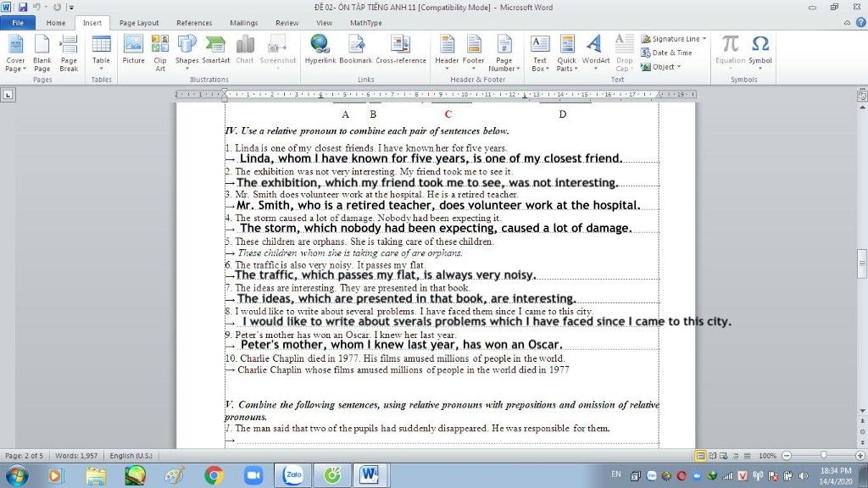This screenshot has height=488, width=868.
Task: Switch to the References tab
Action: [194, 23]
